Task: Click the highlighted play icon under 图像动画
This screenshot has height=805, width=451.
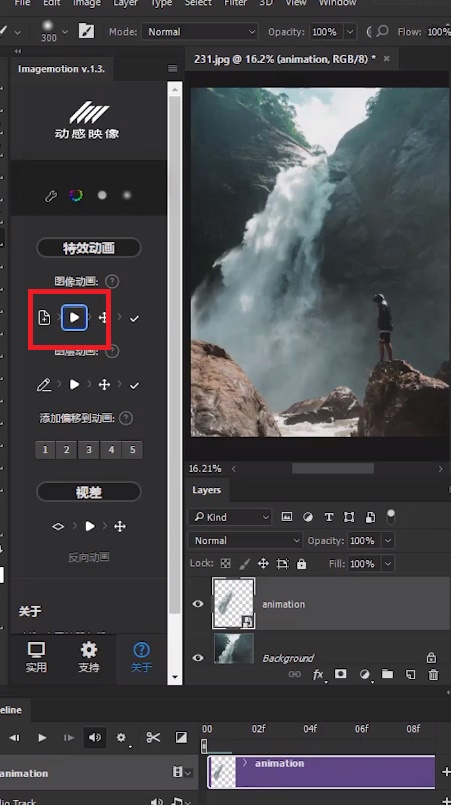Action: 74,318
